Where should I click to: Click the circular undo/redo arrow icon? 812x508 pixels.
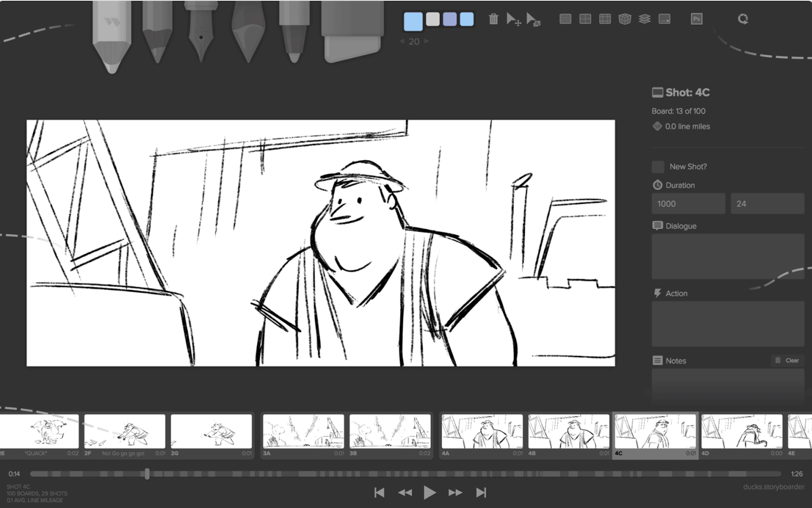click(743, 19)
